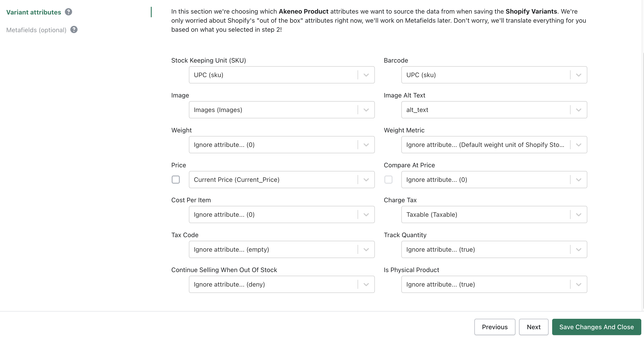Click help icon beside Metafields (optional)
The image size is (644, 341).
(74, 30)
